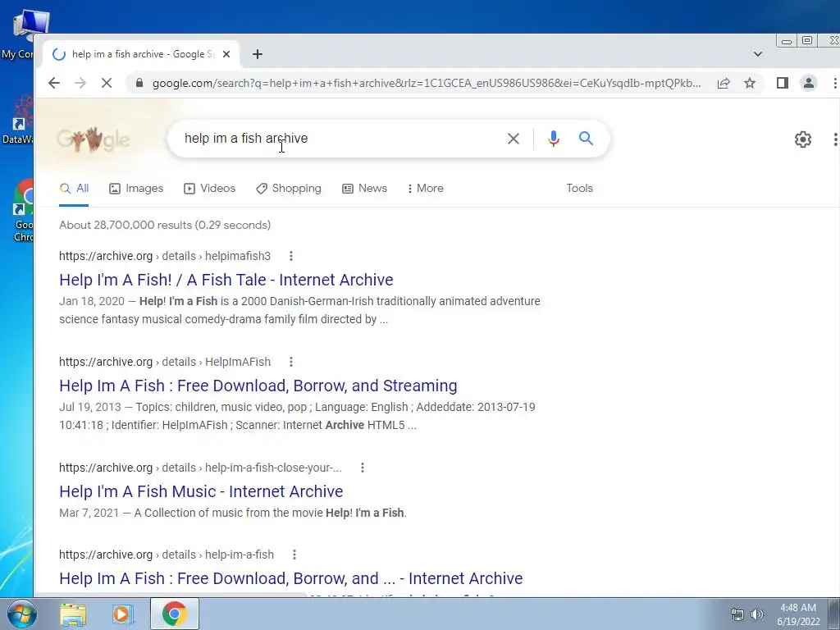The height and width of the screenshot is (630, 840).
Task: Open options menu for help-im-a-fish result
Action: (294, 555)
